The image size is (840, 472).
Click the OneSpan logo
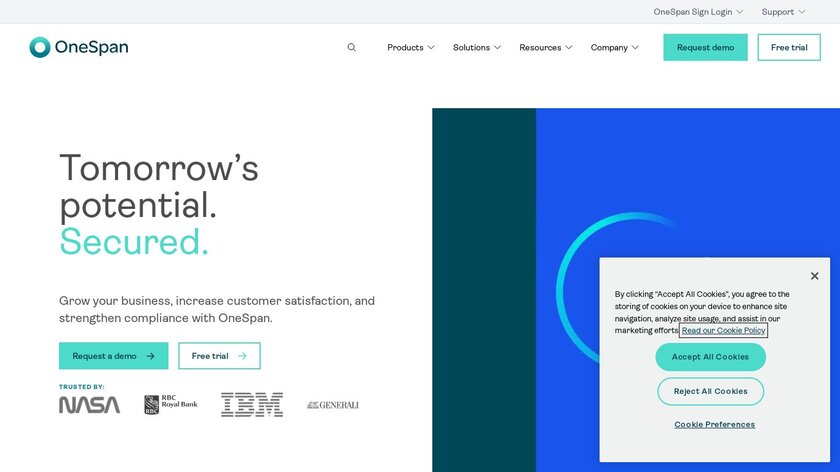[x=79, y=47]
